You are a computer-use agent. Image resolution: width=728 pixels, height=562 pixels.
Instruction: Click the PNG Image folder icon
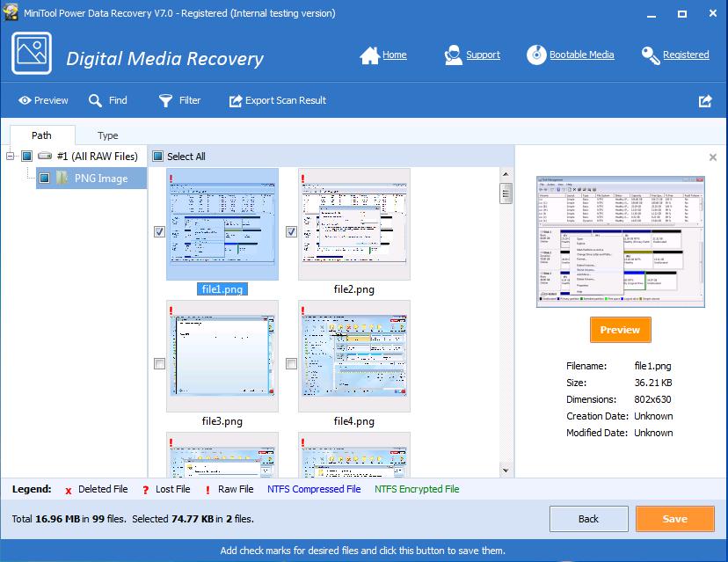coord(62,178)
